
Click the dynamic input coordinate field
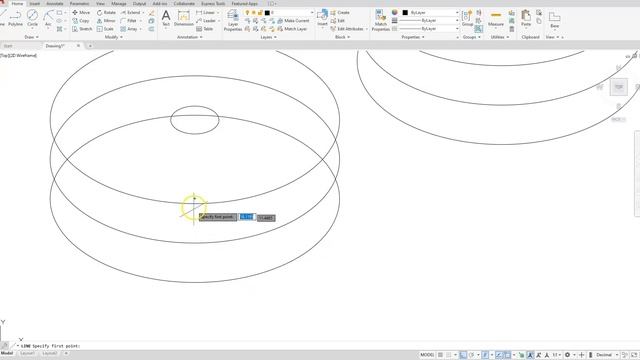pyautogui.click(x=247, y=217)
